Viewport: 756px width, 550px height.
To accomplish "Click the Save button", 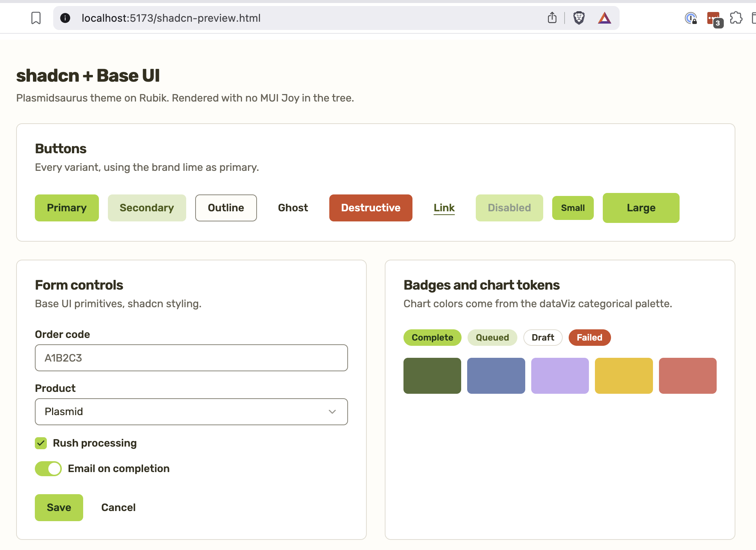I will pos(59,508).
